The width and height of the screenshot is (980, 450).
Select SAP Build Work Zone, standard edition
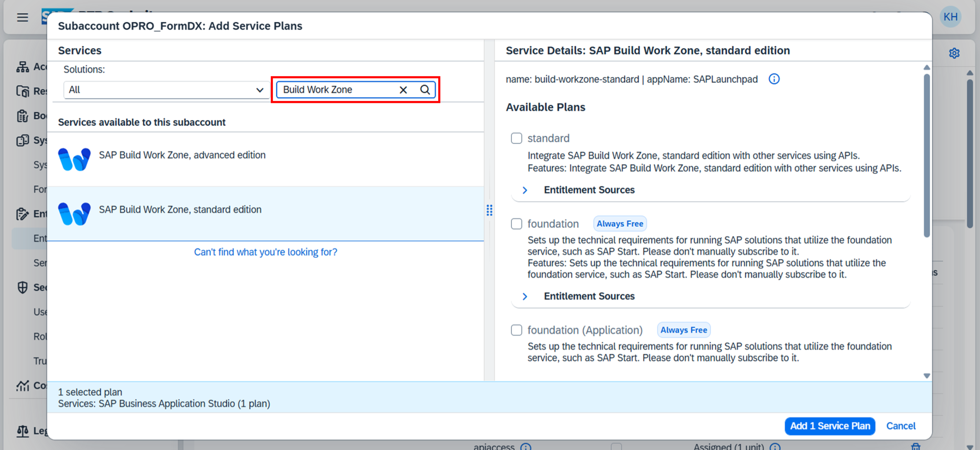tap(180, 210)
